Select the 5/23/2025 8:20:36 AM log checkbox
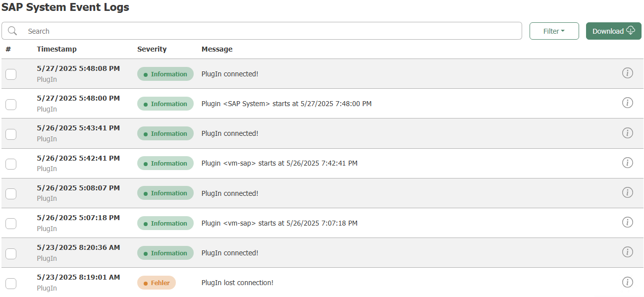 click(11, 253)
